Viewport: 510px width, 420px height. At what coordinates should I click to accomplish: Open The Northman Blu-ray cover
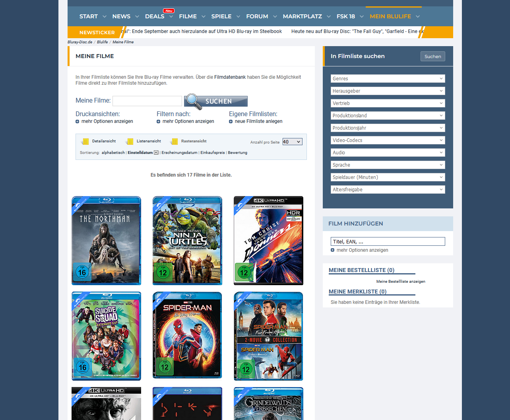pos(106,241)
